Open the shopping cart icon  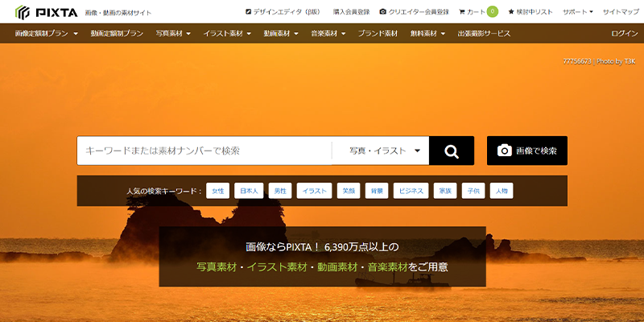coord(462,12)
